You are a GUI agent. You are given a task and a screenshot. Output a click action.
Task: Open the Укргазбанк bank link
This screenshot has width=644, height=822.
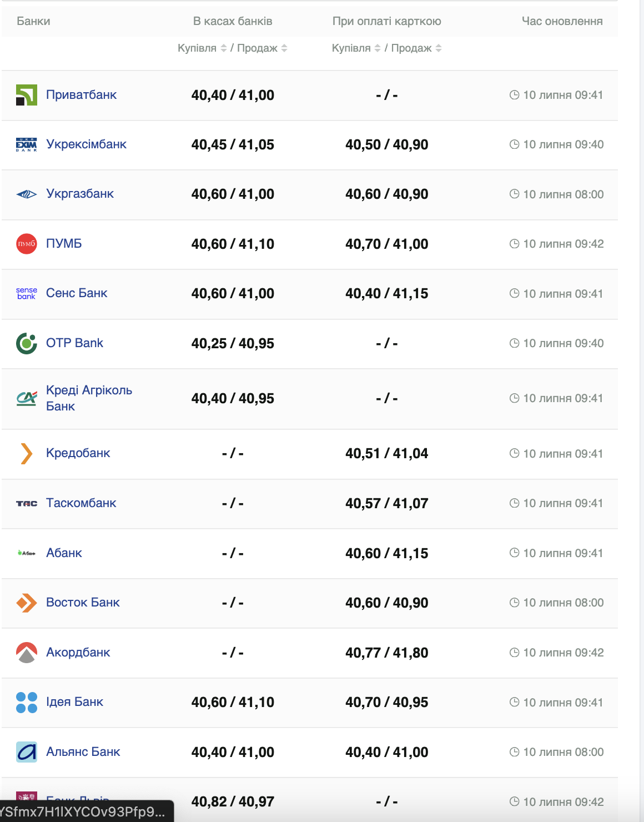tap(80, 194)
